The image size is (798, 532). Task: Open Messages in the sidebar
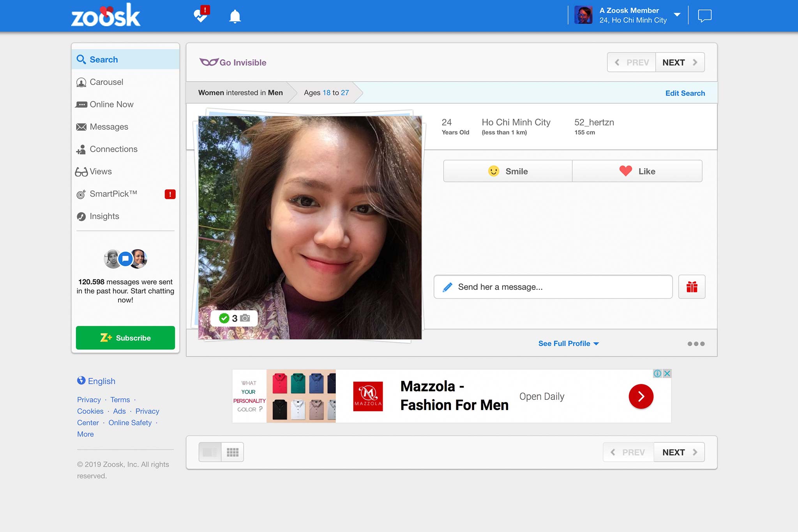(125, 127)
